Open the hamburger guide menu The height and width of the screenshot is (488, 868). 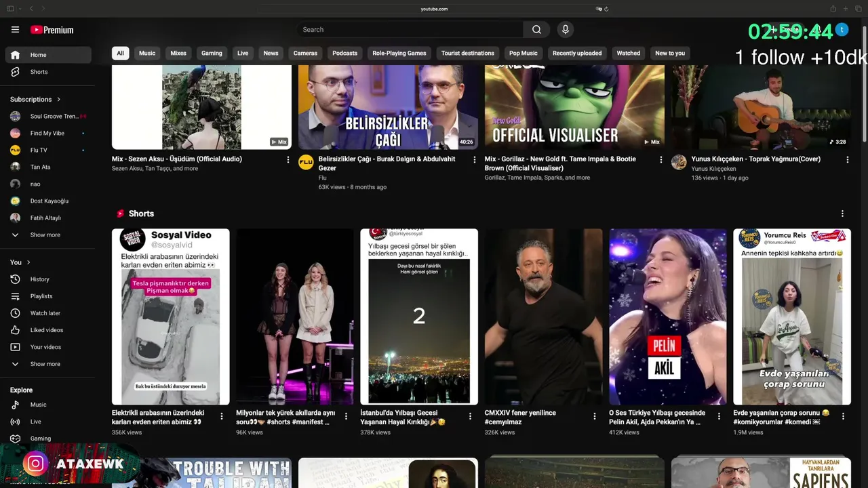tap(15, 29)
